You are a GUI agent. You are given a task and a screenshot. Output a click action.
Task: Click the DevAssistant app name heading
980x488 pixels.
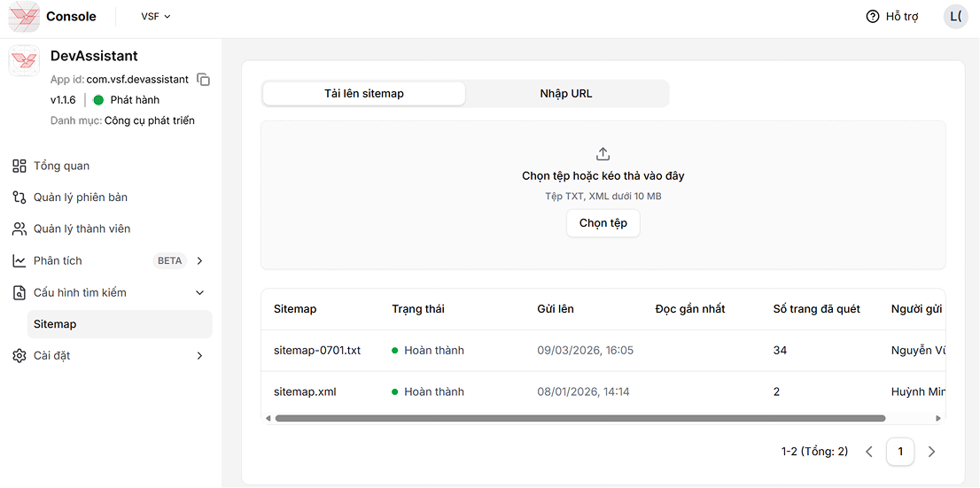click(94, 56)
